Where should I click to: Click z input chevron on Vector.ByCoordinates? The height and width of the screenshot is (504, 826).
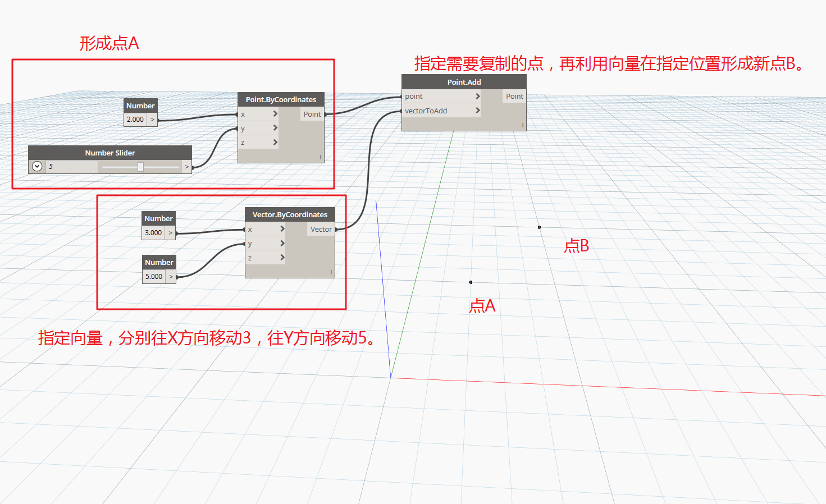pos(282,258)
